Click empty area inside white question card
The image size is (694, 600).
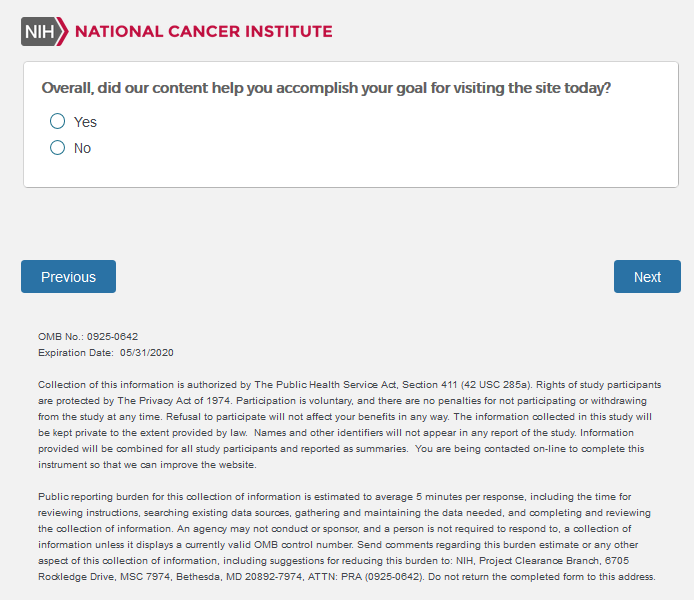point(400,150)
